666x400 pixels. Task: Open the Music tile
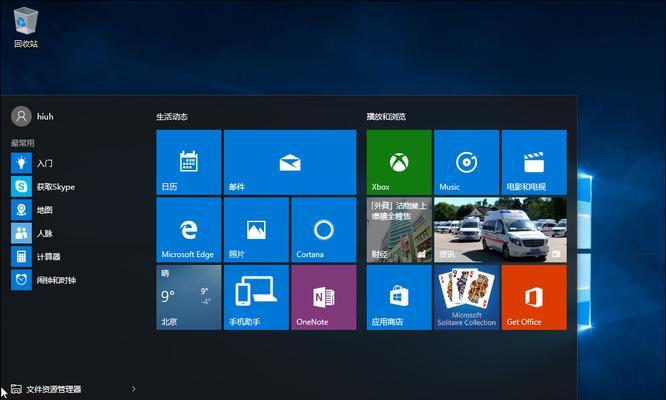(x=466, y=162)
